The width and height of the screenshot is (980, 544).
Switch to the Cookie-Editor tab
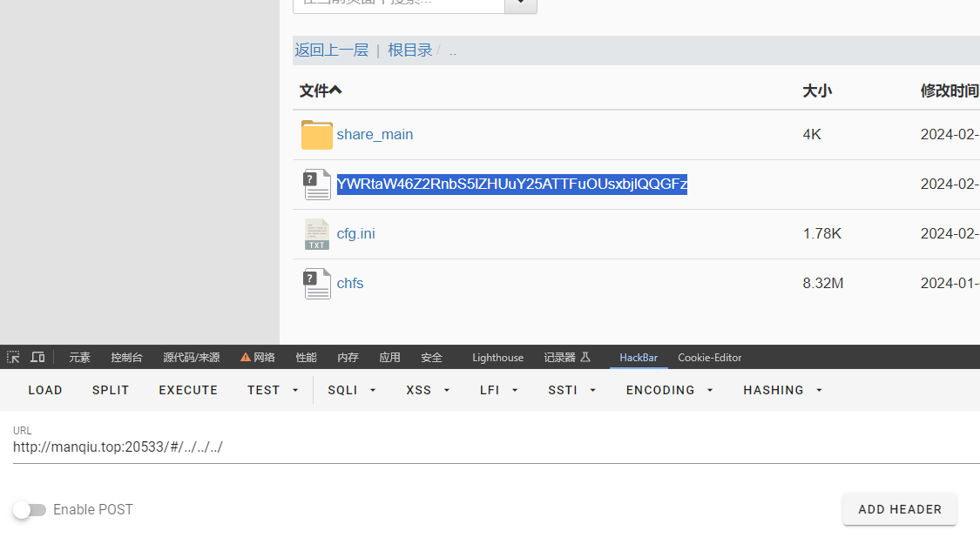click(709, 357)
